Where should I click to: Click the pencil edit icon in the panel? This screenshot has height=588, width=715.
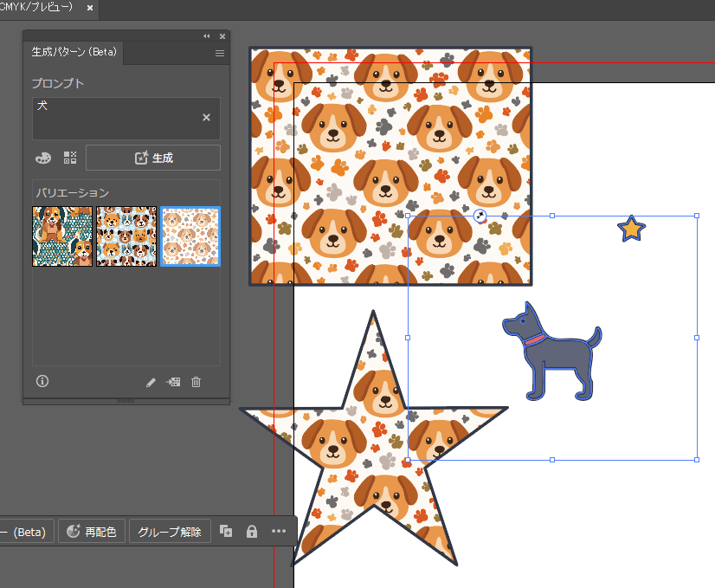pos(151,382)
